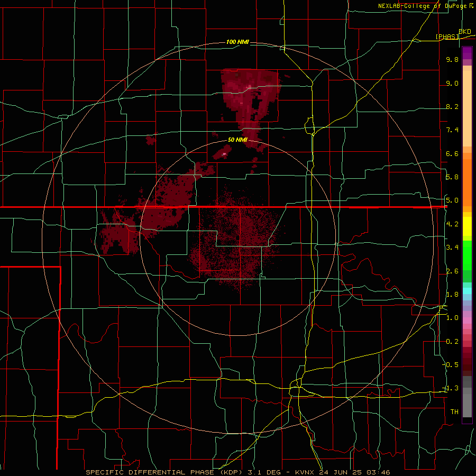
Task: Click the 24 JUN 25 date text
Action: [339, 472]
